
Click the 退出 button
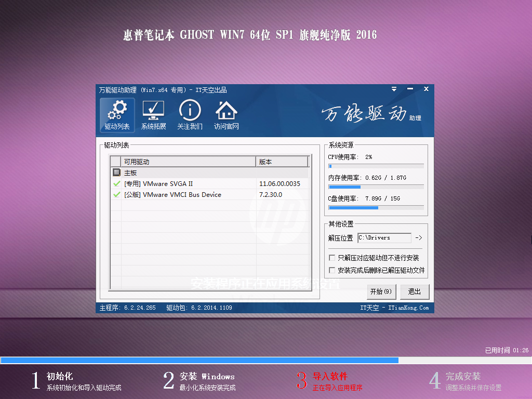point(415,292)
